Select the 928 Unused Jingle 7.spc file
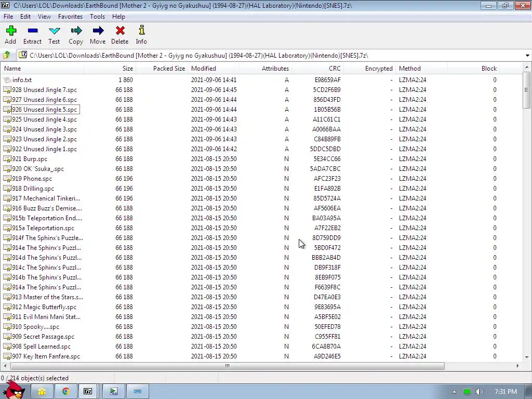The width and height of the screenshot is (532, 399). (45, 90)
